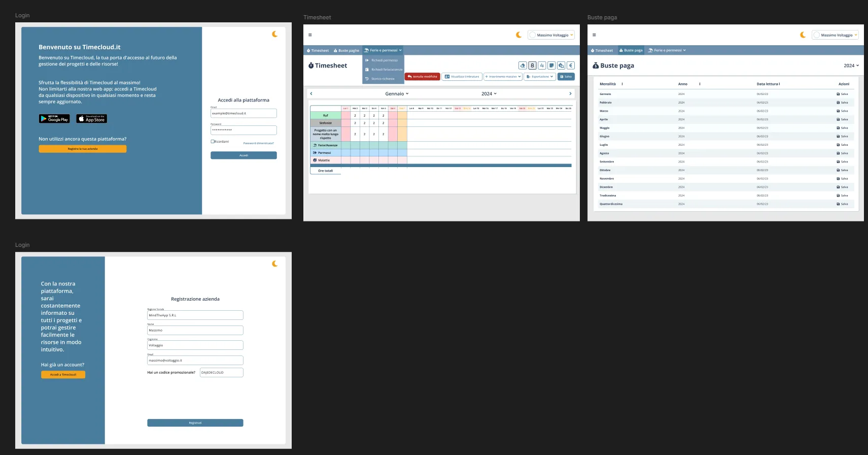Viewport: 868px width, 455px height.
Task: Click the red Annulla modifiche button
Action: pyautogui.click(x=422, y=77)
